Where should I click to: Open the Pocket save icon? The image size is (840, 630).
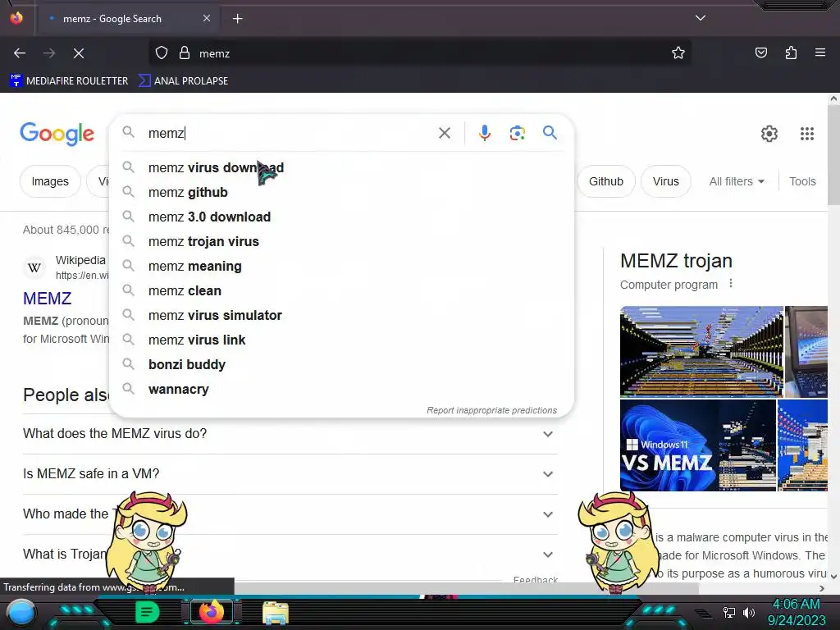(760, 53)
